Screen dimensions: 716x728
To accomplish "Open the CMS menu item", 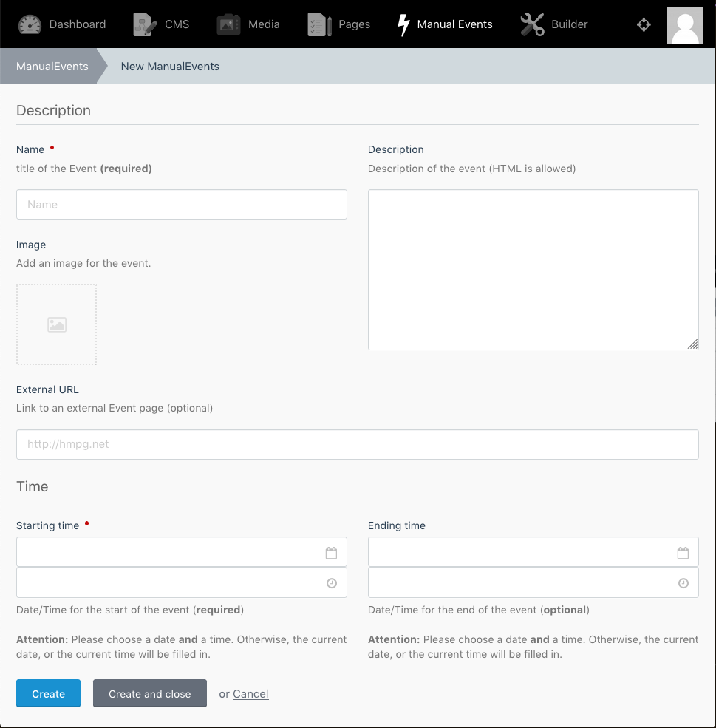I will coord(161,24).
